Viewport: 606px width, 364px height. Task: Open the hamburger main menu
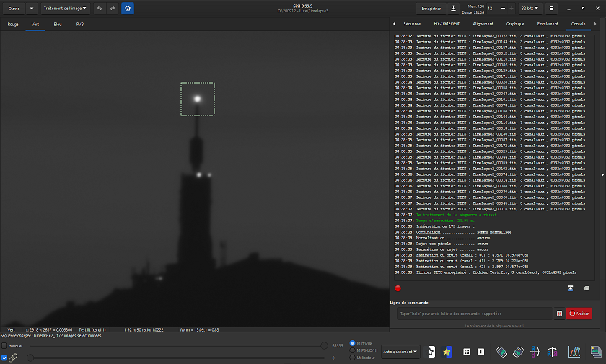tap(551, 9)
